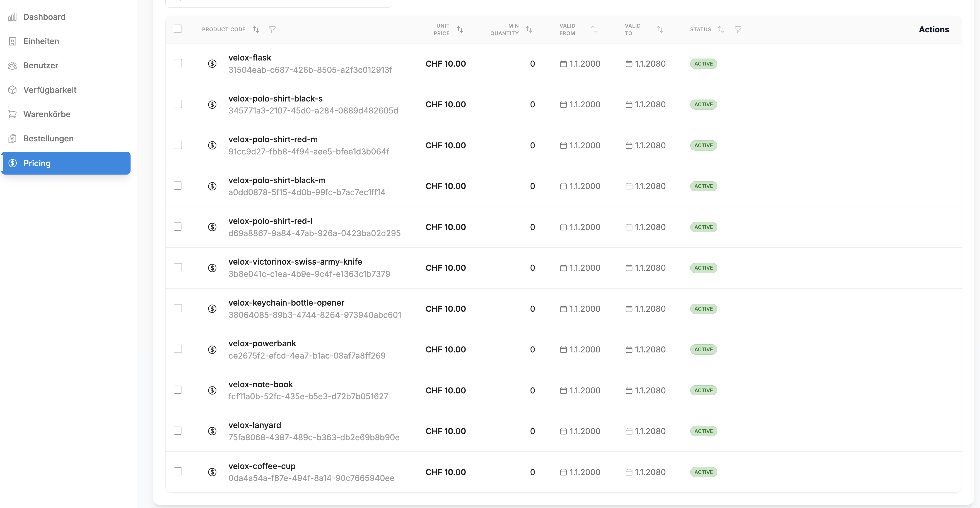Toggle the select-all checkbox in table header

click(x=178, y=29)
